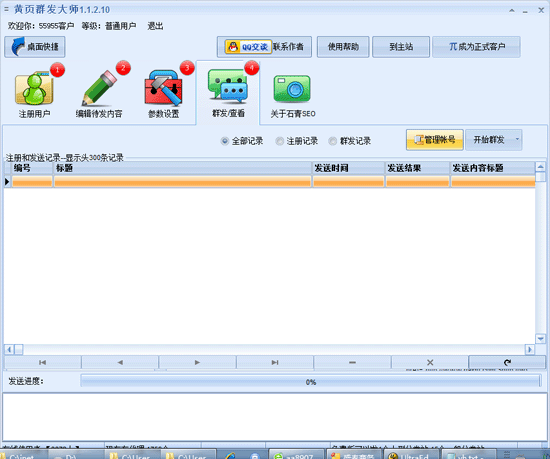Click the 使用帮助 help button

(343, 47)
